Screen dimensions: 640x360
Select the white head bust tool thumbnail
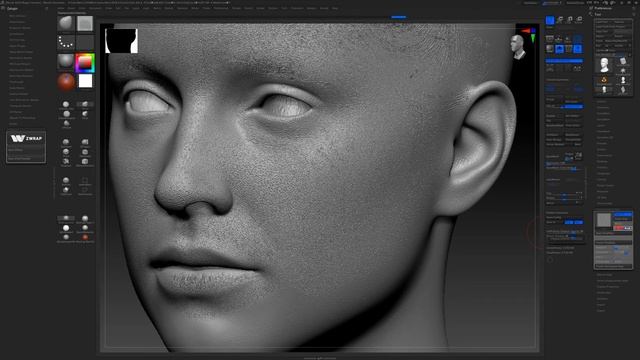[604, 65]
